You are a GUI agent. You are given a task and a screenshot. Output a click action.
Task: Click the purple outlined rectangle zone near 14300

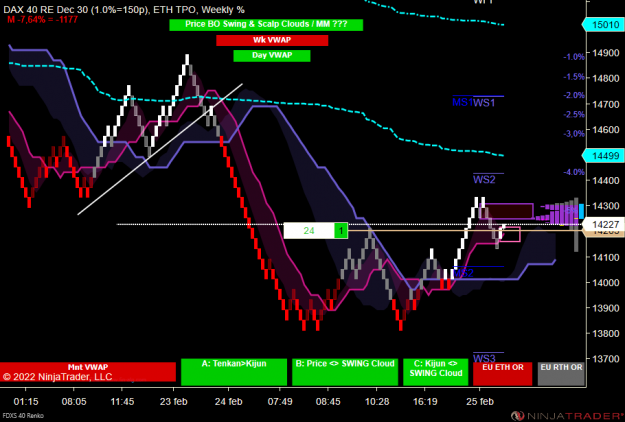[506, 211]
